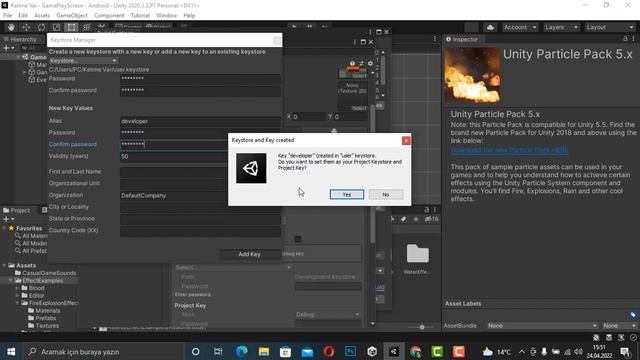Collapse the Assets folder in Project tree

click(4, 265)
